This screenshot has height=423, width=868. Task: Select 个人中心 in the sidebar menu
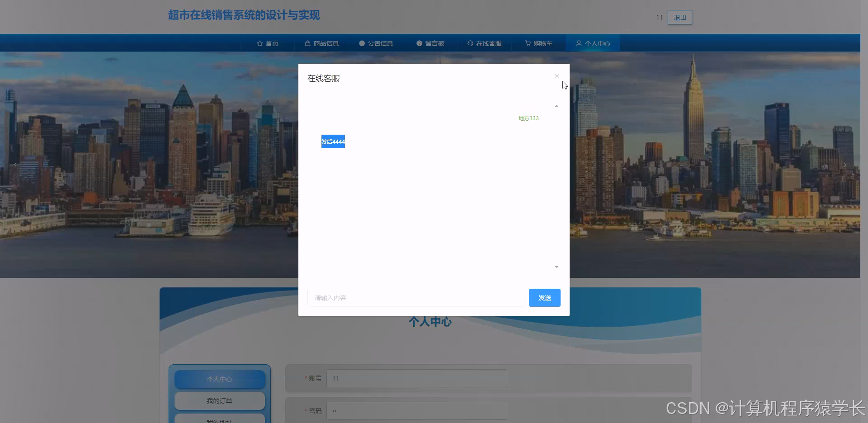click(x=219, y=379)
